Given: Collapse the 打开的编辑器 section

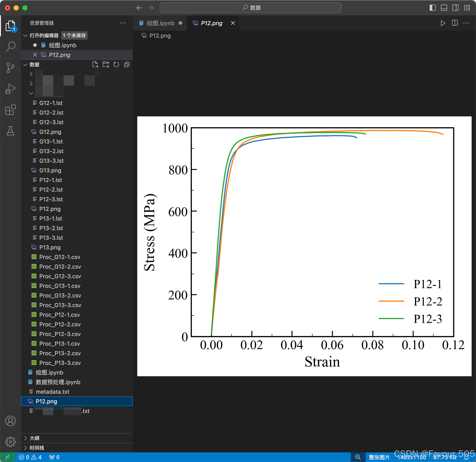Looking at the screenshot, I should (44, 35).
